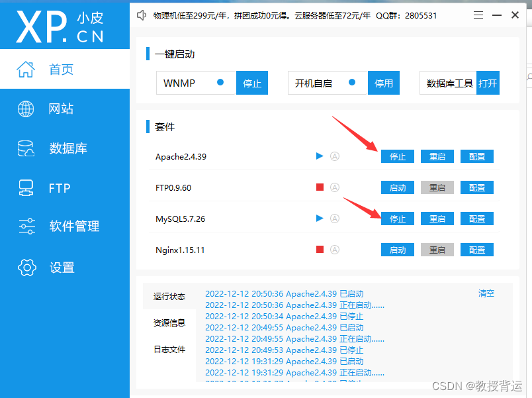This screenshot has height=398, width=532.
Task: Open 软件管理 software management
Action: click(x=64, y=226)
